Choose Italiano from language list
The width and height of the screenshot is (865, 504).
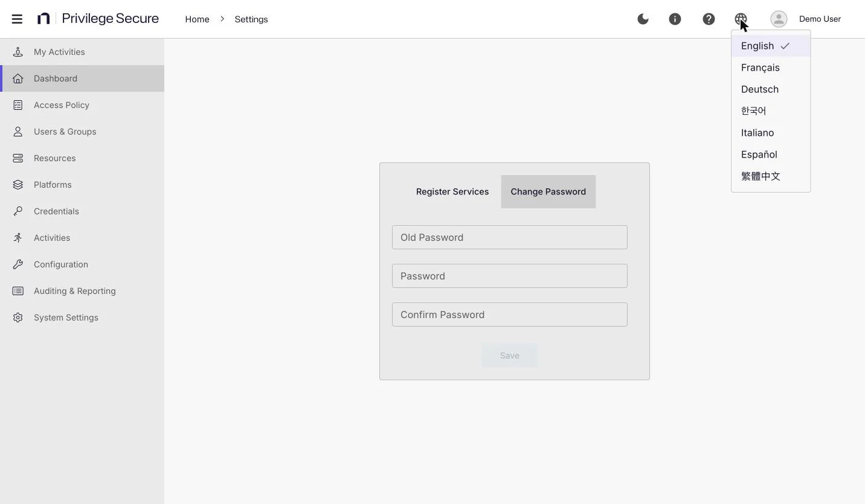pos(771,133)
